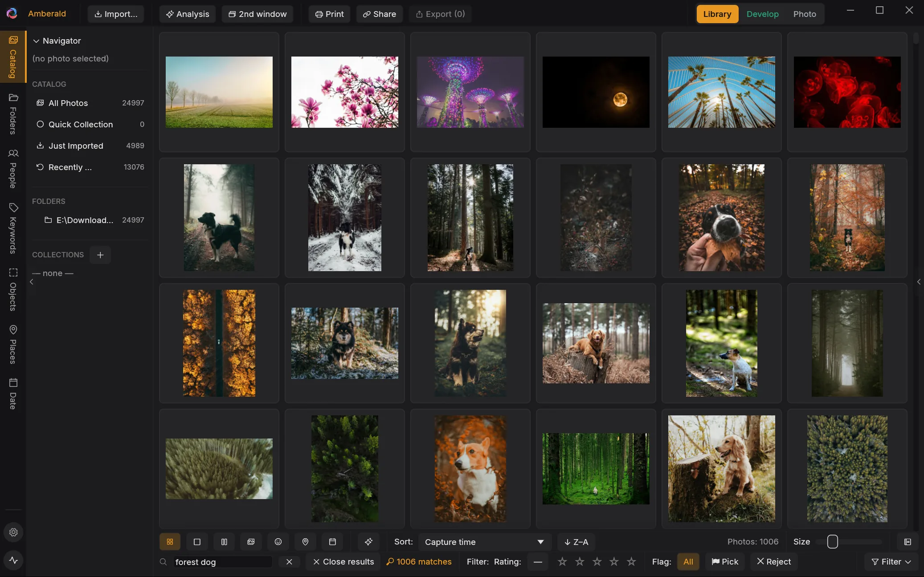Filter by Reject flag
This screenshot has width=924, height=577.
point(774,562)
